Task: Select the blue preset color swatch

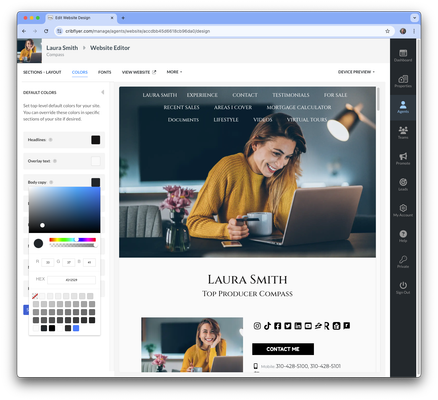Action: [76, 328]
